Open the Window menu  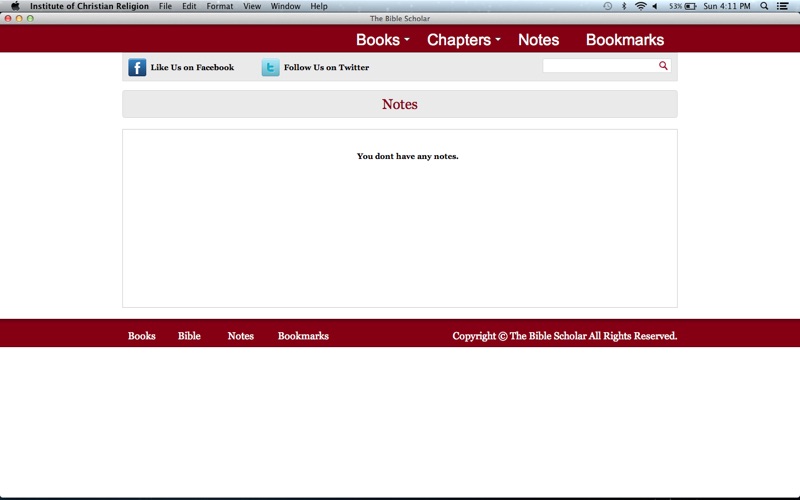tap(285, 6)
